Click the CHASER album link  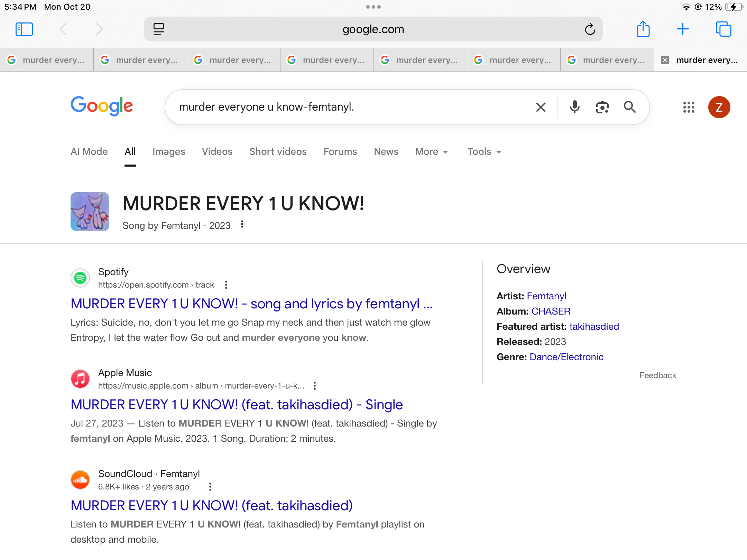coord(551,311)
